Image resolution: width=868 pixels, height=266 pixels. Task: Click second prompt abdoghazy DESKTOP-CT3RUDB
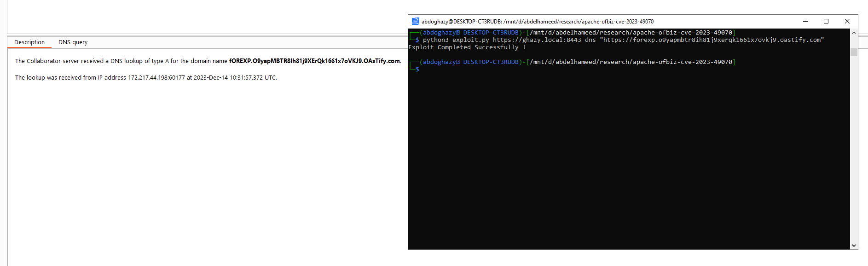click(x=471, y=62)
